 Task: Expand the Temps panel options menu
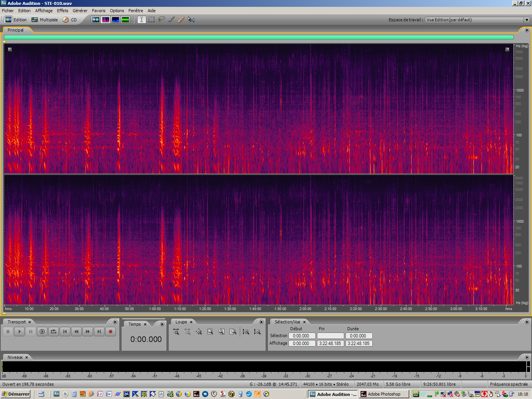click(x=162, y=324)
